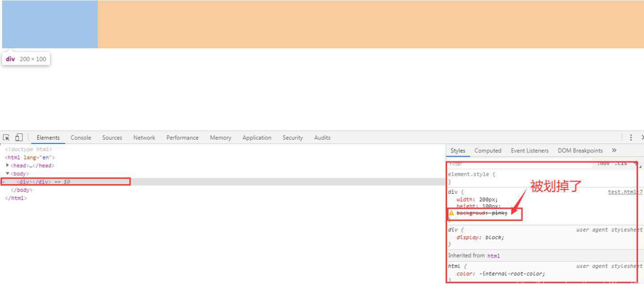Viewport: 644px width, 284px height.
Task: Open the Sources tab
Action: (x=112, y=138)
